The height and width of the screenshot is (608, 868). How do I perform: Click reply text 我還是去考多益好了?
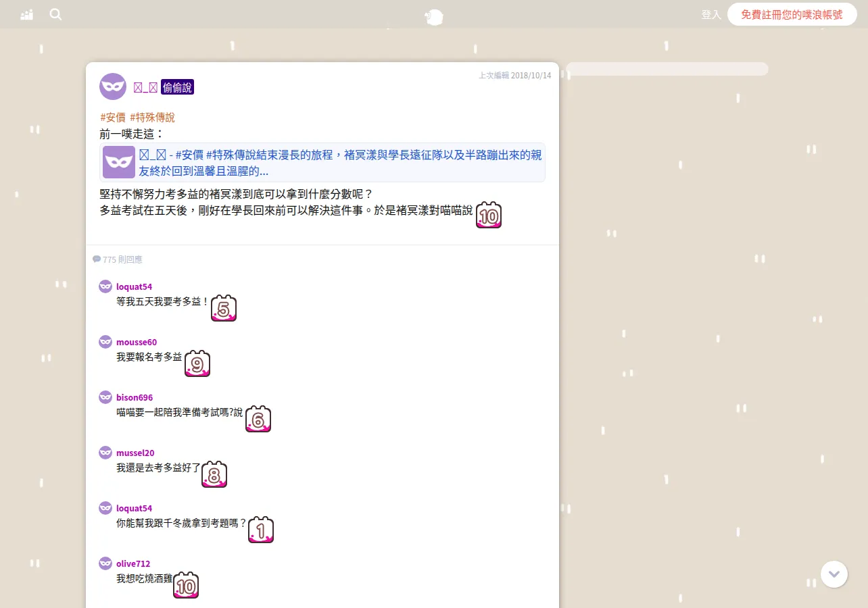pos(159,467)
